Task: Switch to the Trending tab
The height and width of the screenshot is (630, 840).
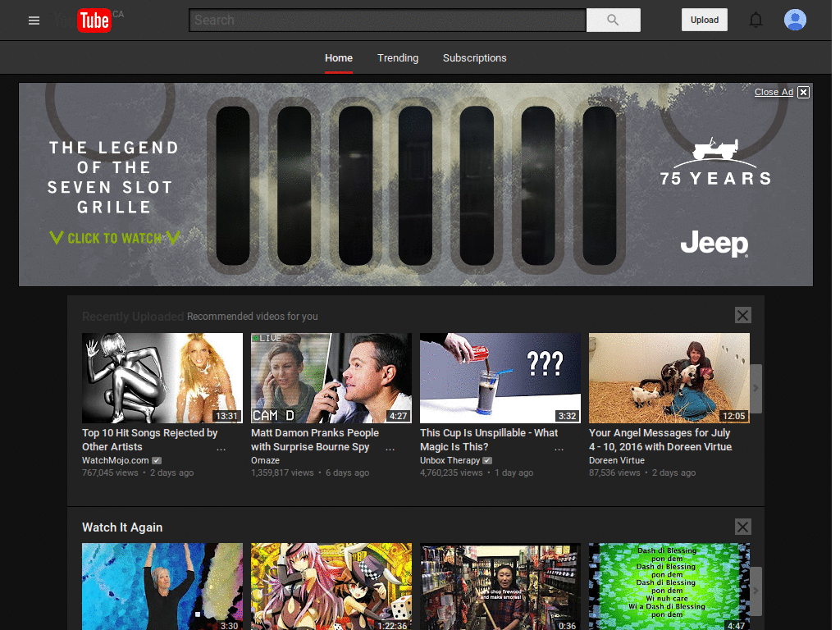Action: [398, 58]
